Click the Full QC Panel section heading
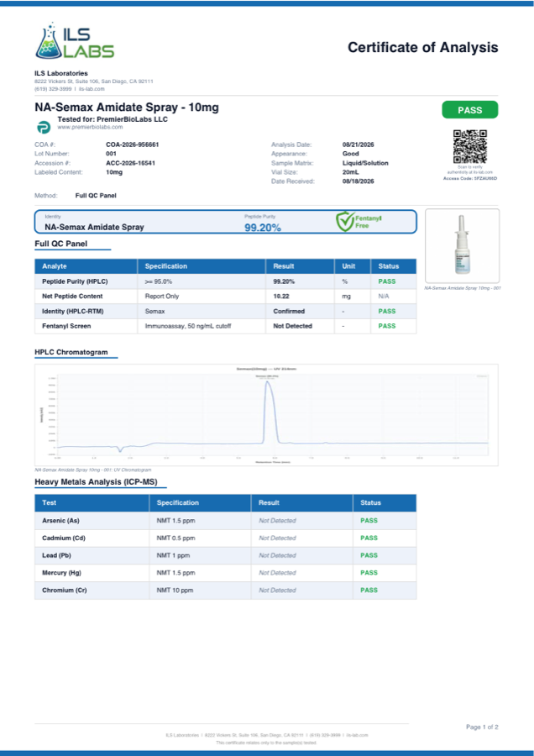 60,244
